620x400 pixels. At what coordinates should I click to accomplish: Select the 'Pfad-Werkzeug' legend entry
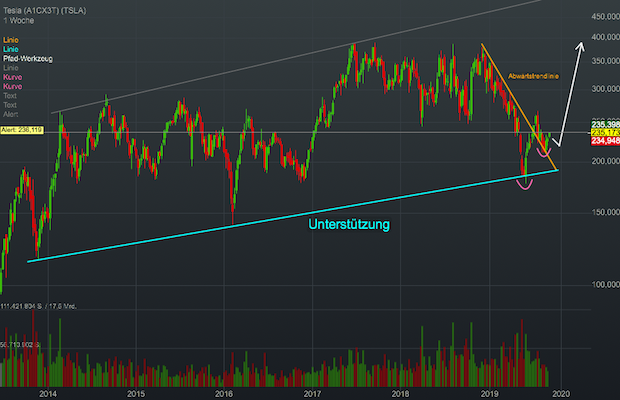click(28, 58)
